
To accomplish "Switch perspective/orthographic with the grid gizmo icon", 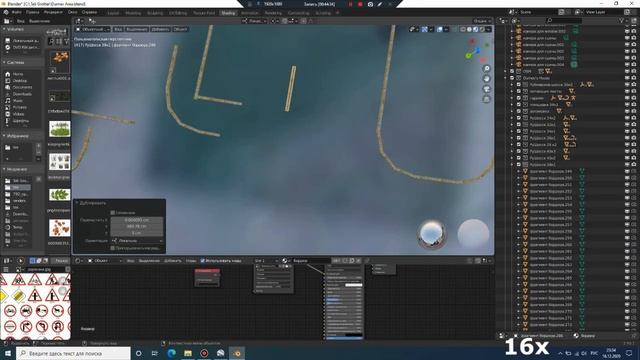I will pos(487,99).
